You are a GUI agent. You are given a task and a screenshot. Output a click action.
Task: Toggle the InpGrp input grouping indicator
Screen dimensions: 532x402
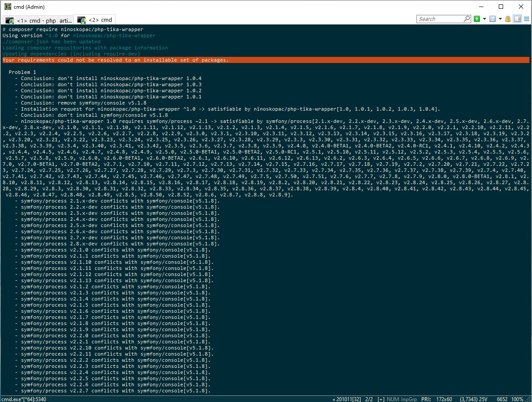pos(409,399)
